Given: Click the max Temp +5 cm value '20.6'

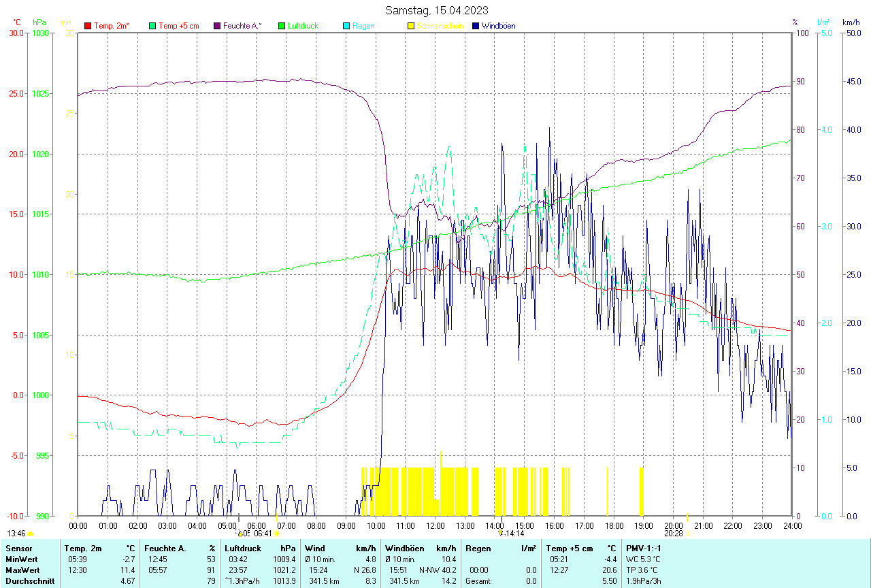Looking at the screenshot, I should pos(608,570).
